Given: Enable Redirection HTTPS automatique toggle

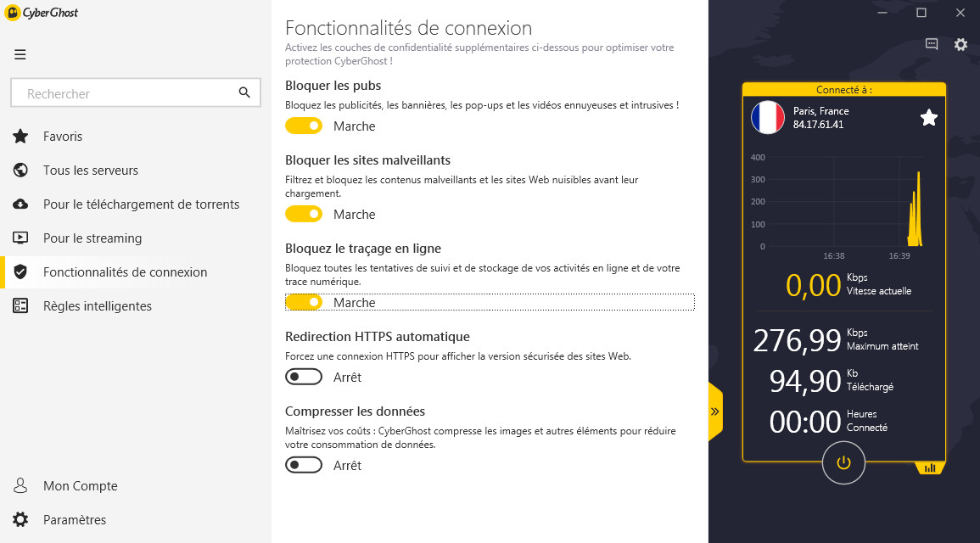Looking at the screenshot, I should tap(304, 377).
